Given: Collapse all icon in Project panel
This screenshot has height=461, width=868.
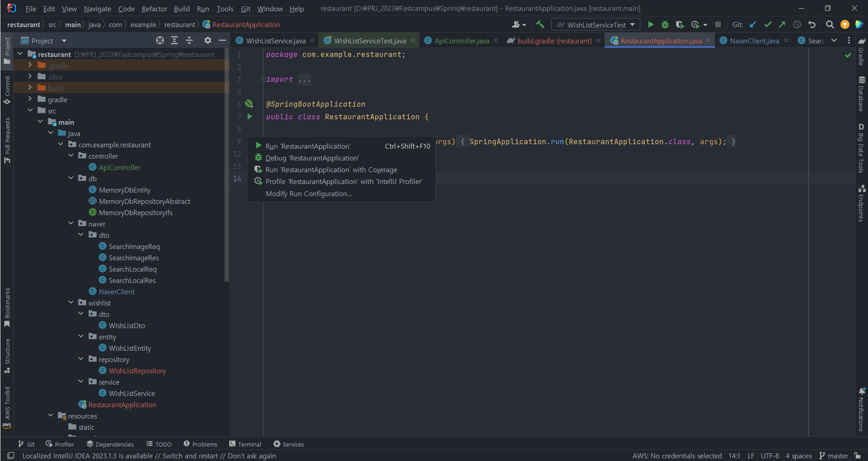Looking at the screenshot, I should pos(189,41).
